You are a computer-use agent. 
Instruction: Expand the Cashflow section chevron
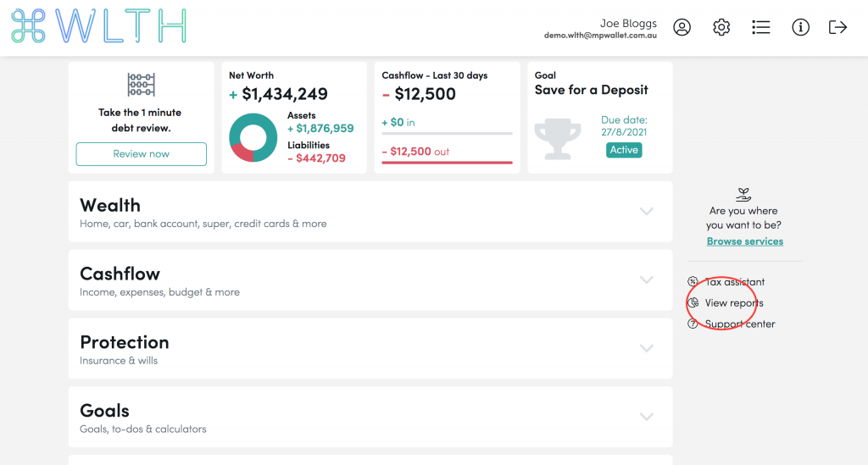tap(647, 280)
